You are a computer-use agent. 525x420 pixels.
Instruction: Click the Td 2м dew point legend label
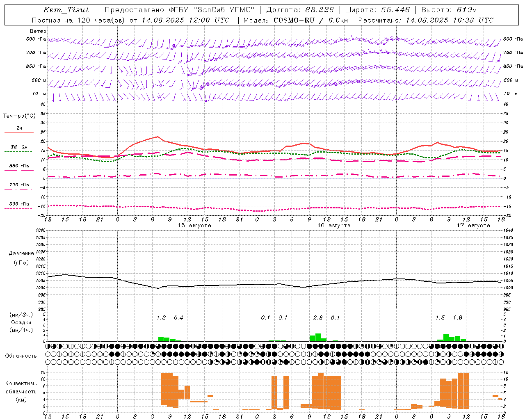click(19, 147)
